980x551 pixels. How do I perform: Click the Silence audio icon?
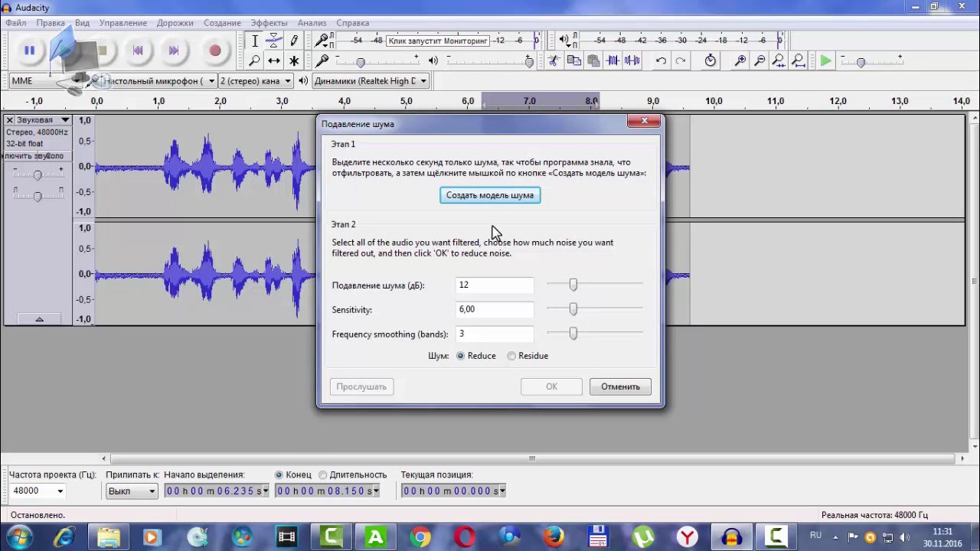pyautogui.click(x=632, y=60)
